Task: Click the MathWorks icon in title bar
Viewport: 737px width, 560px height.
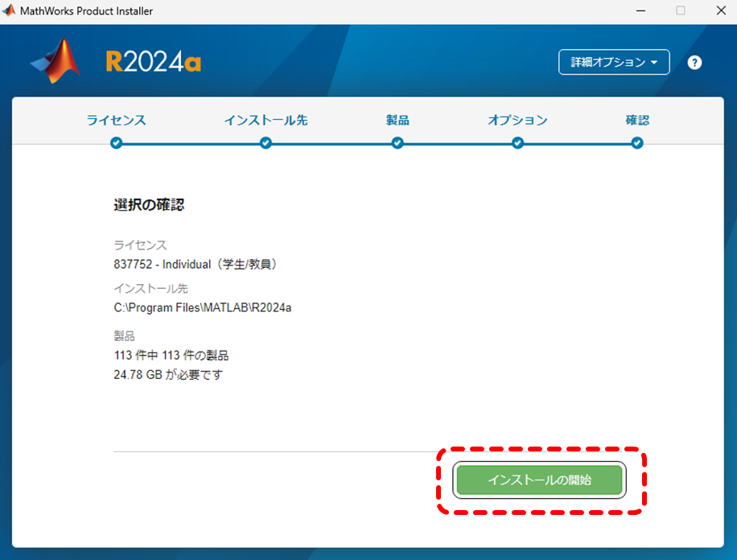Action: tap(9, 10)
